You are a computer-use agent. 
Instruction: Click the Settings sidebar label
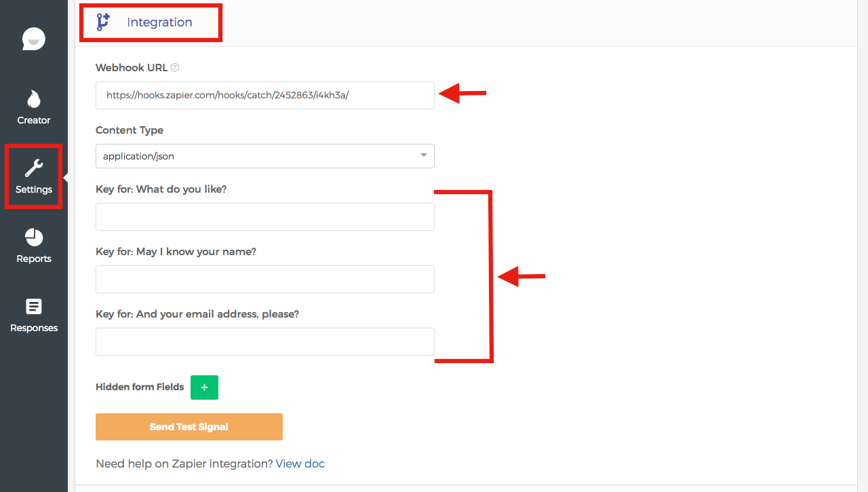coord(34,189)
